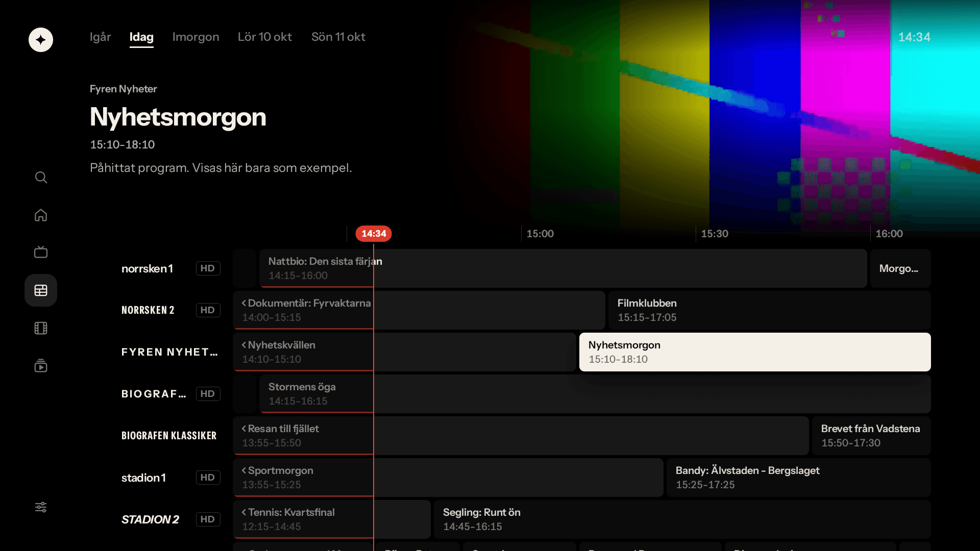This screenshot has height=551, width=980.
Task: Select the TV guide grid icon
Action: (41, 290)
